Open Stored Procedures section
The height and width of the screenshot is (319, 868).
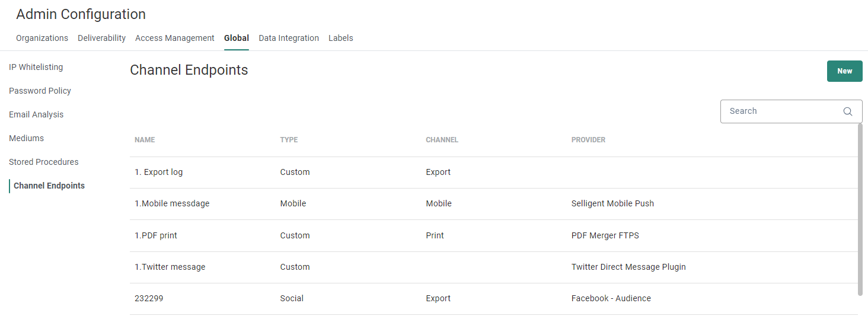point(43,162)
